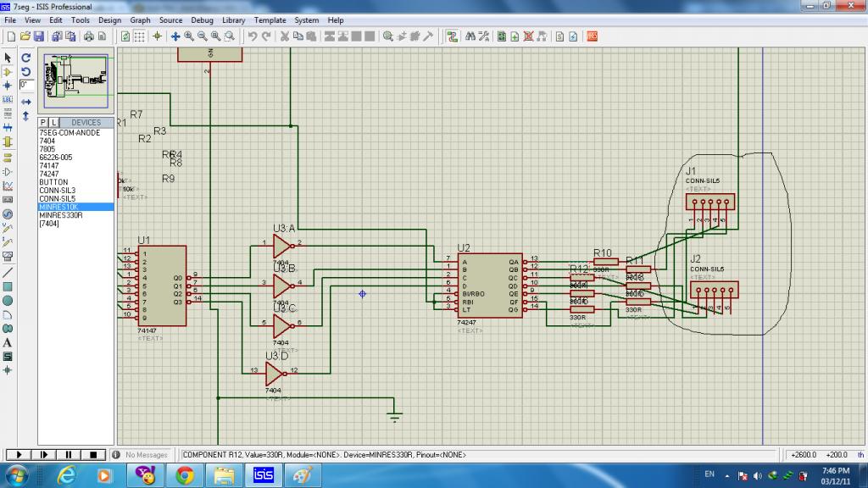Choose the 2D text 'A' tool
The image size is (868, 488).
tap(8, 342)
